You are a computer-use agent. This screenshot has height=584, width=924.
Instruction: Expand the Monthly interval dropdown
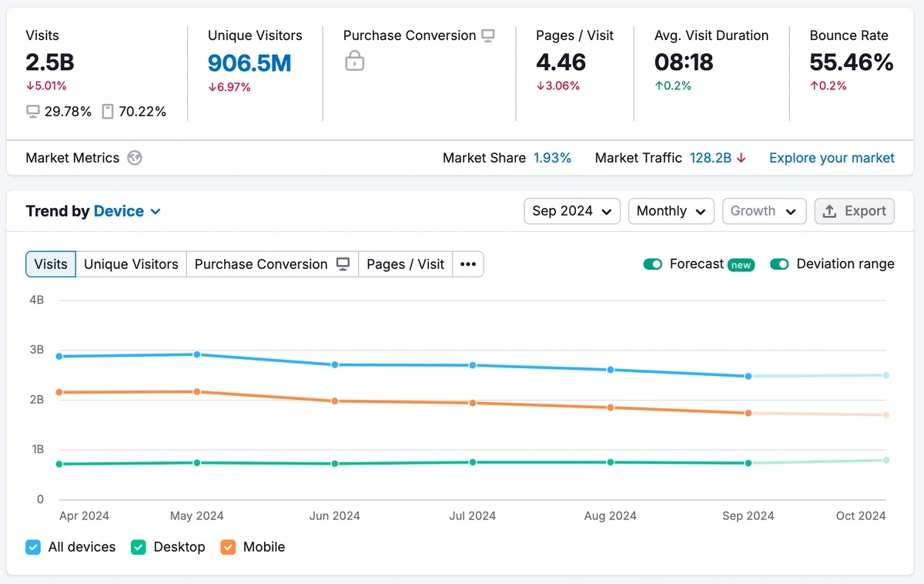pyautogui.click(x=671, y=211)
